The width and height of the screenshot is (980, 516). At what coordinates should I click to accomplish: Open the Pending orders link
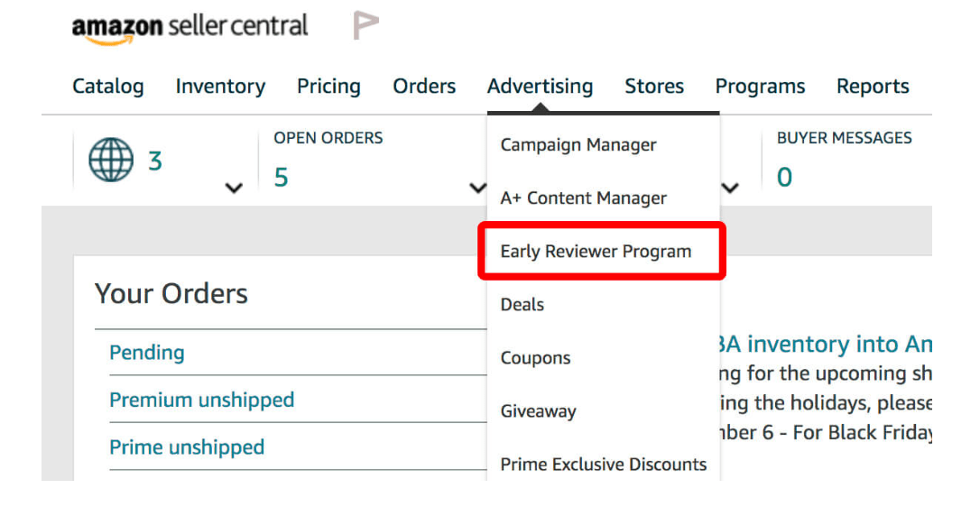point(146,353)
